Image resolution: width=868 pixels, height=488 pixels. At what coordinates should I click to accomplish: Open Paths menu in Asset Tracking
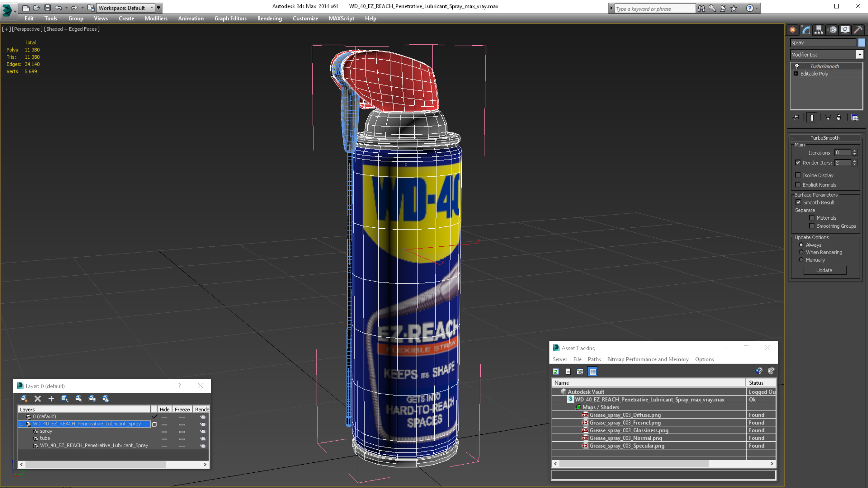click(x=594, y=359)
